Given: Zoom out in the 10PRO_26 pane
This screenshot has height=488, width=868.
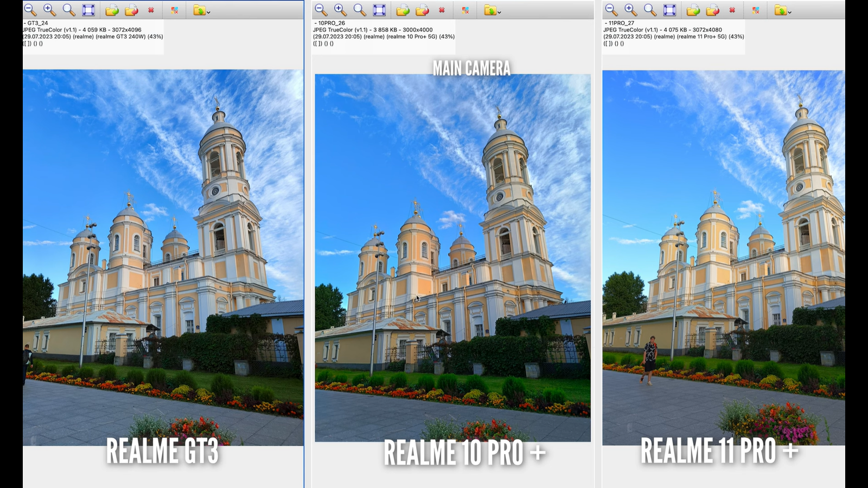Looking at the screenshot, I should (321, 10).
